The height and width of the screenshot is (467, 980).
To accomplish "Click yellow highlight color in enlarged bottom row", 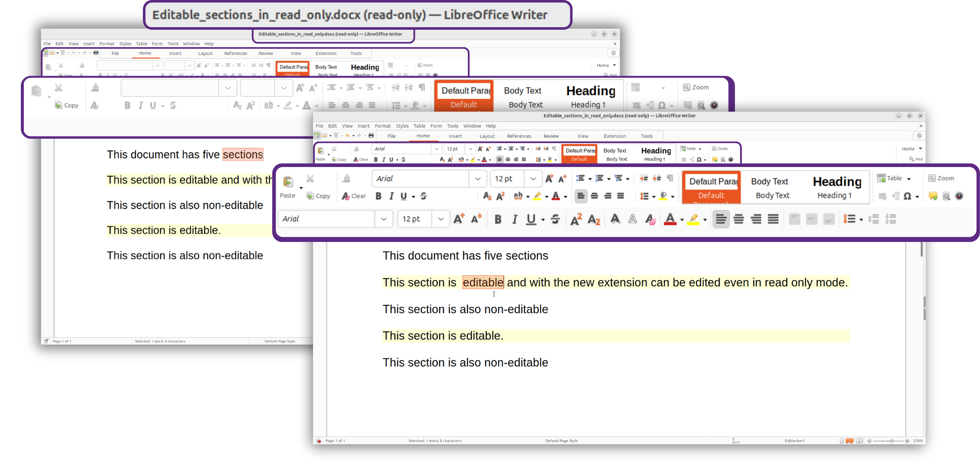I will tap(693, 219).
